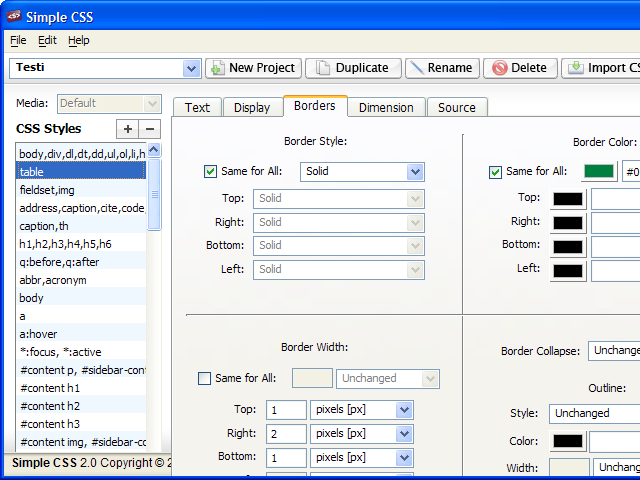Open the Border Collapse dropdown
The height and width of the screenshot is (480, 640).
click(614, 351)
